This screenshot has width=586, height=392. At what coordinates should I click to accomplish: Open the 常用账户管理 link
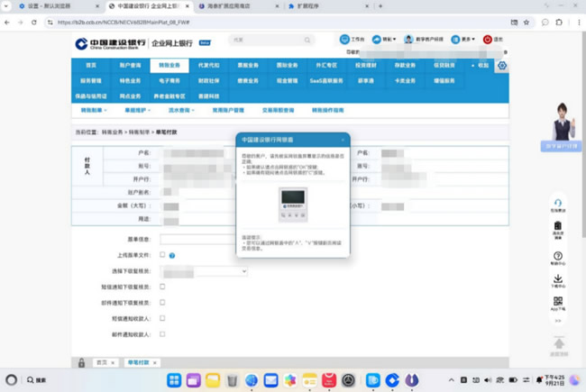click(x=228, y=110)
